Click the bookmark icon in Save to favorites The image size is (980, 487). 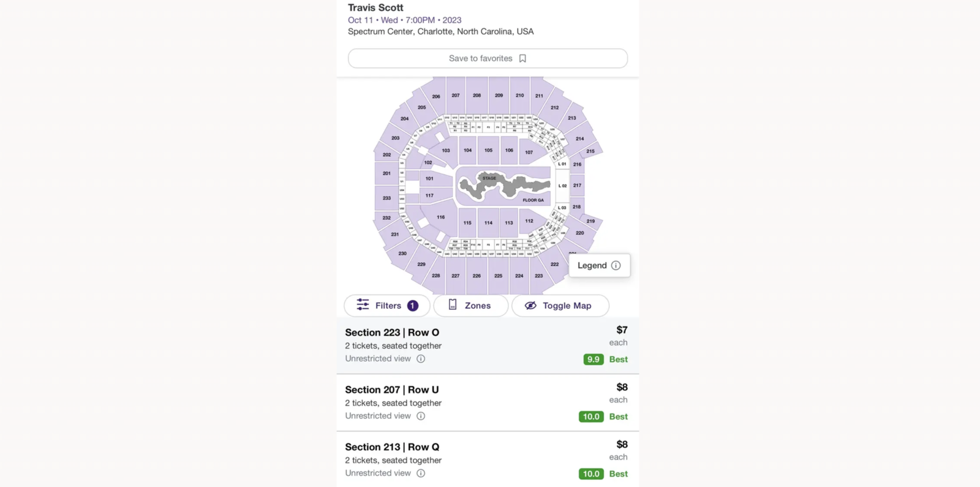522,58
